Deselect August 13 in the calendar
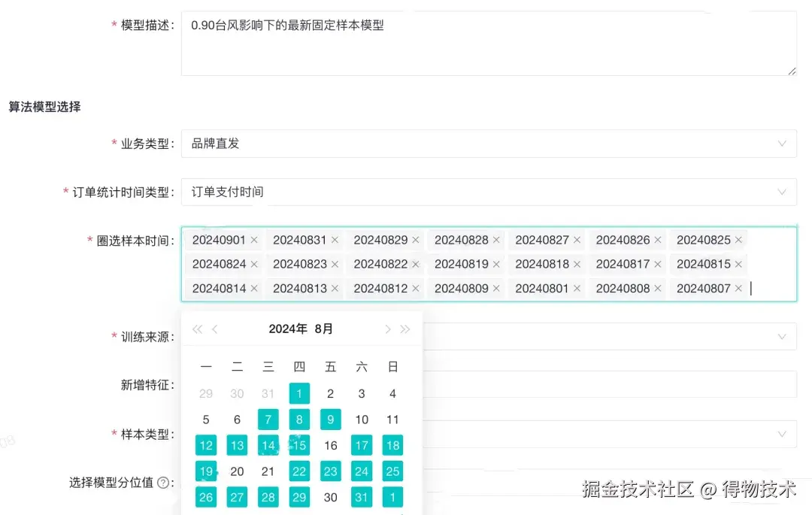 [x=237, y=445]
